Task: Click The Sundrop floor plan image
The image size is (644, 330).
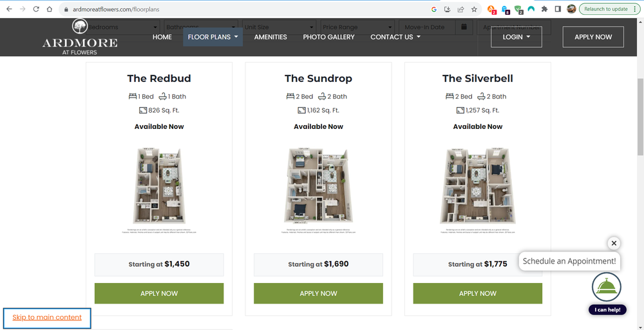Action: pyautogui.click(x=318, y=186)
